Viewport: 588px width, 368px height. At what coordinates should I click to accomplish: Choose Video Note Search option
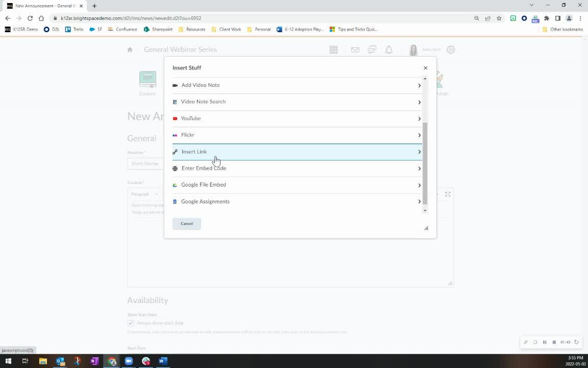[297, 102]
